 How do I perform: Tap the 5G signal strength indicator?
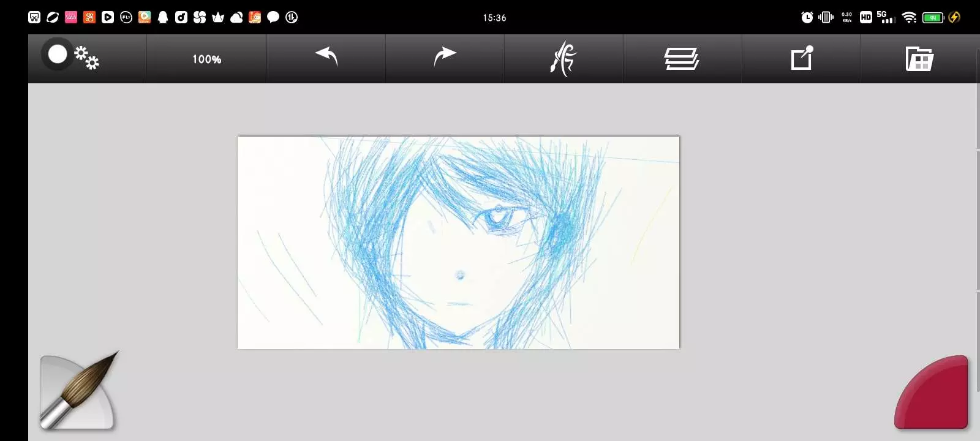886,17
